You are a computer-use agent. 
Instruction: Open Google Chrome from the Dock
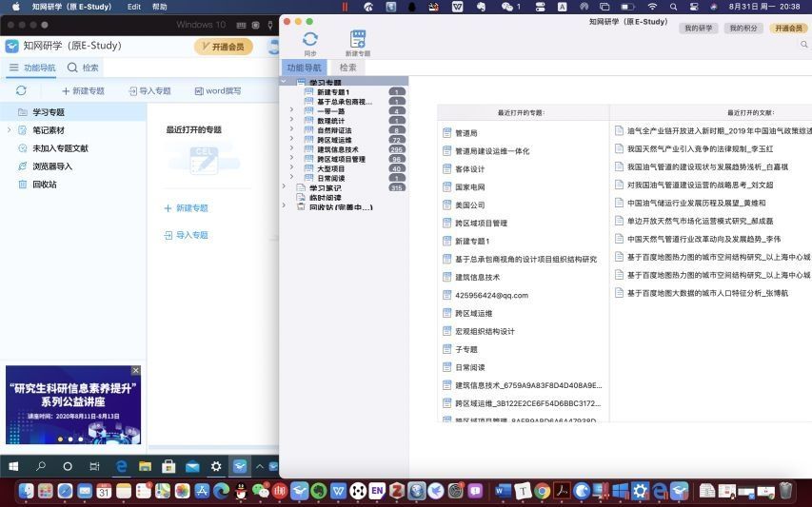543,491
